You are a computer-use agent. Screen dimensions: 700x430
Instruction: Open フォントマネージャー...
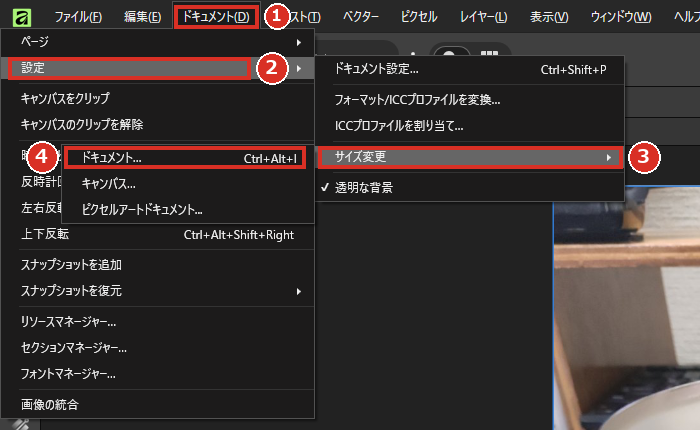[x=158, y=374]
